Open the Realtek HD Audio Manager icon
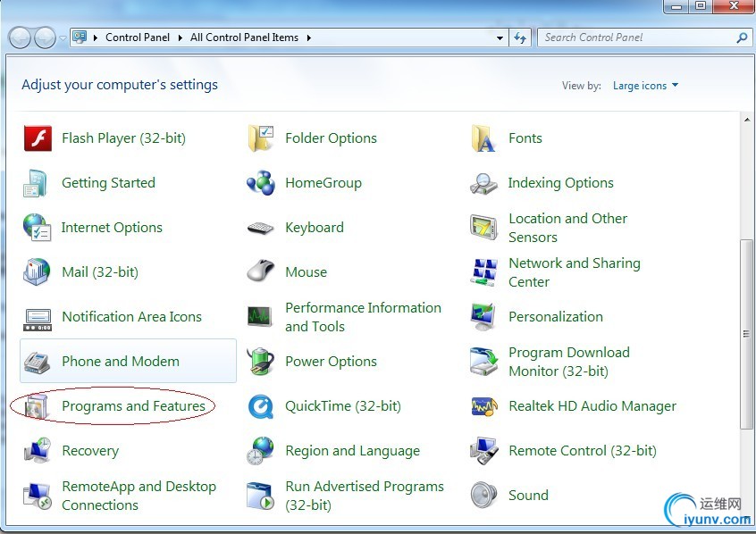The height and width of the screenshot is (534, 756). click(x=483, y=406)
